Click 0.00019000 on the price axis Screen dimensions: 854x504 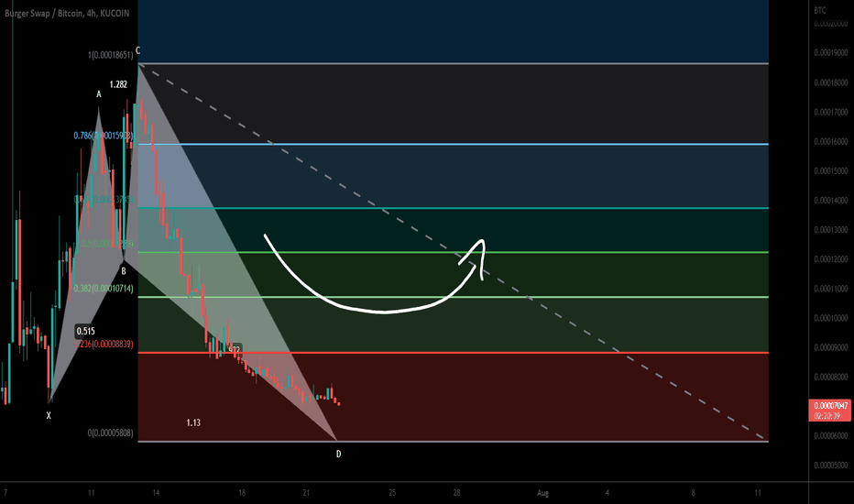pos(830,53)
